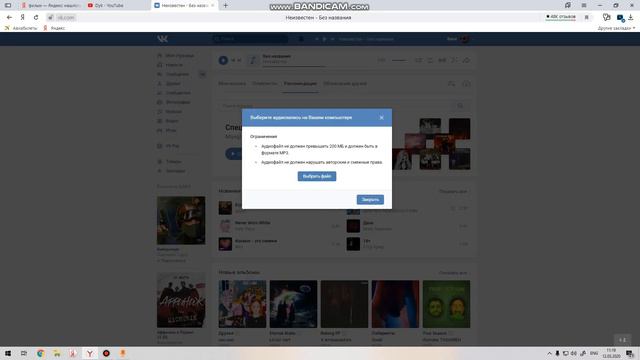
Task: Reload the page with refresh icon
Action: pos(36,18)
